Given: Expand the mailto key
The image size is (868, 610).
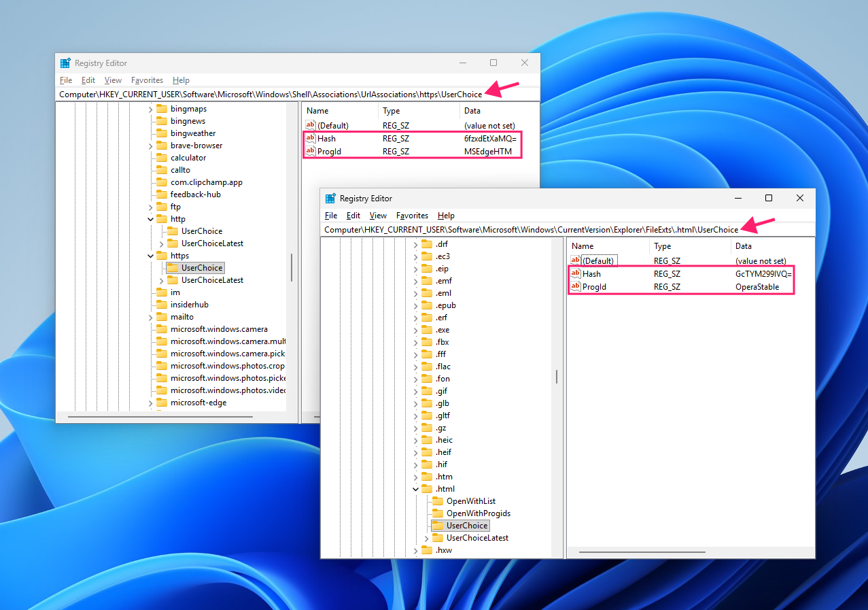Looking at the screenshot, I should pyautogui.click(x=150, y=317).
